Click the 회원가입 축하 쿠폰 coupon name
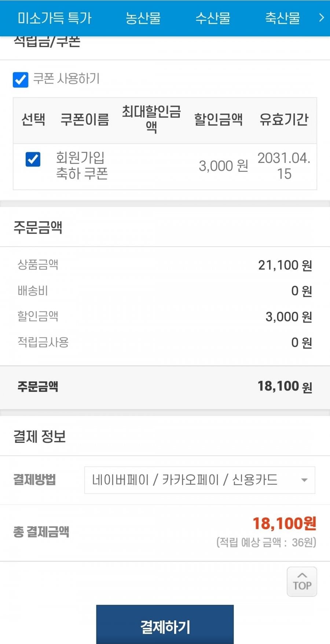 pyautogui.click(x=82, y=165)
